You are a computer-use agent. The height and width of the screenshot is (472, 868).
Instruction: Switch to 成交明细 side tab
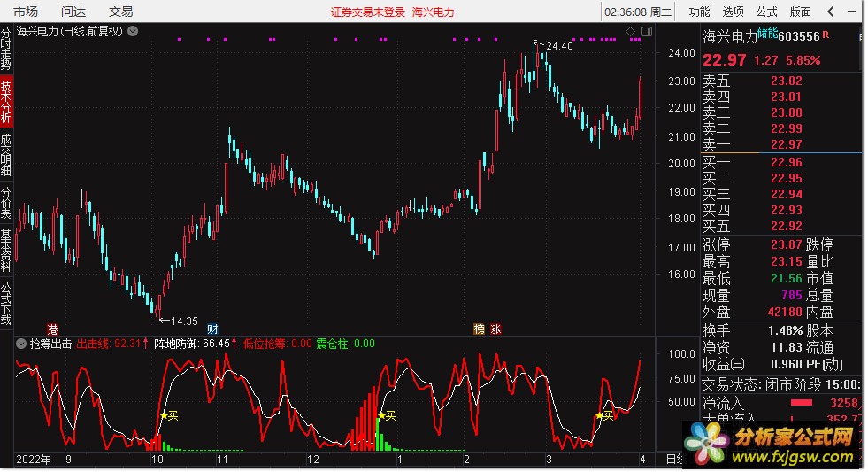coord(6,155)
